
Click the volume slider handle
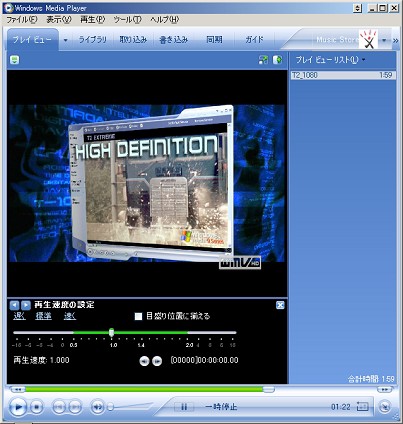pyautogui.click(x=110, y=407)
